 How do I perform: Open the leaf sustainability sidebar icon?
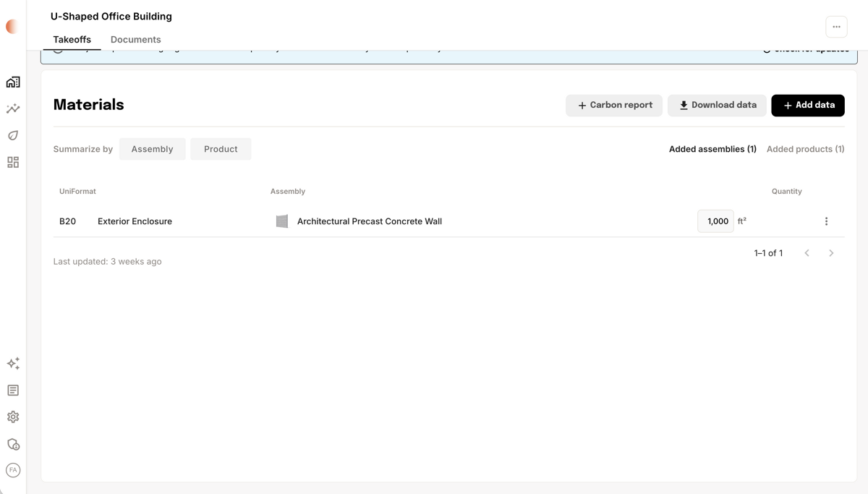(13, 136)
